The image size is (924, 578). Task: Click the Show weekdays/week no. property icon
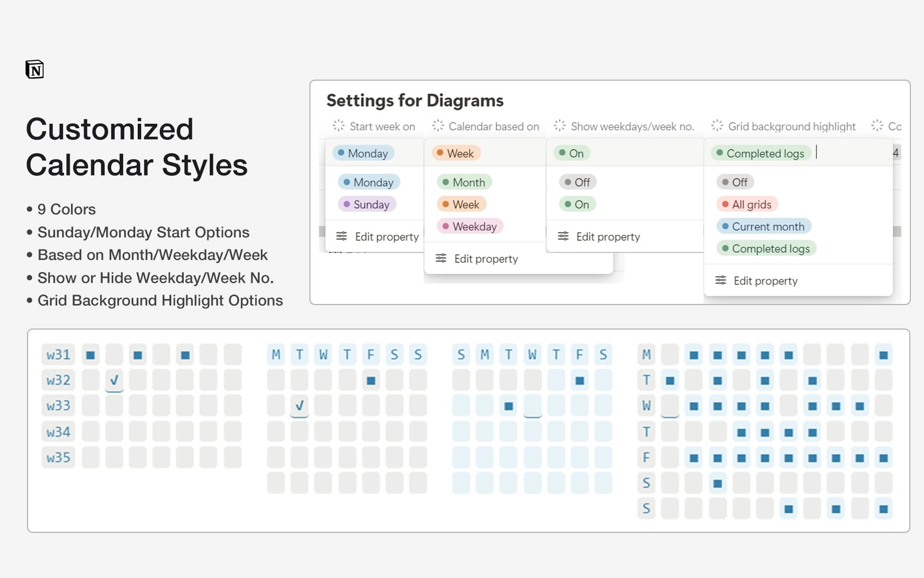click(x=560, y=126)
